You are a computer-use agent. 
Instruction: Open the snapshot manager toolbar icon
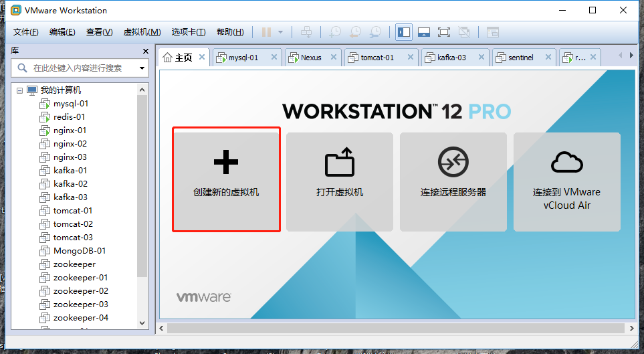click(x=375, y=32)
